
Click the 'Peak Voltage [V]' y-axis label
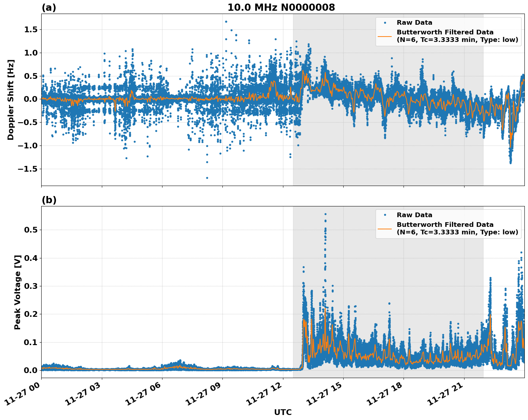[x=18, y=292]
